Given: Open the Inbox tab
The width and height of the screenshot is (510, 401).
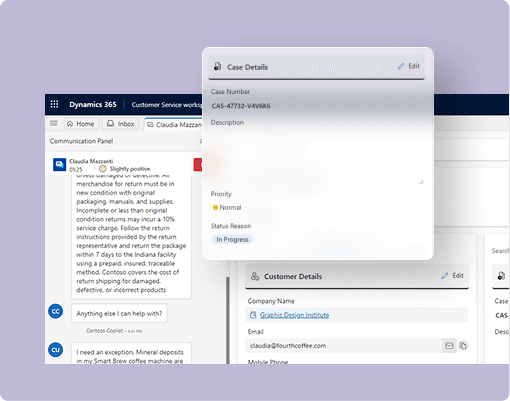Looking at the screenshot, I should pyautogui.click(x=121, y=124).
